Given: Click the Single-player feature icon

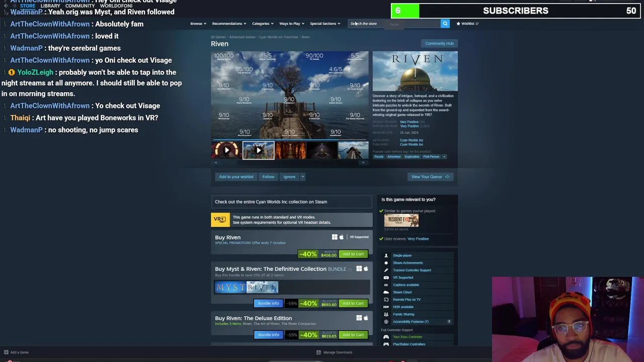Looking at the screenshot, I should (x=386, y=255).
